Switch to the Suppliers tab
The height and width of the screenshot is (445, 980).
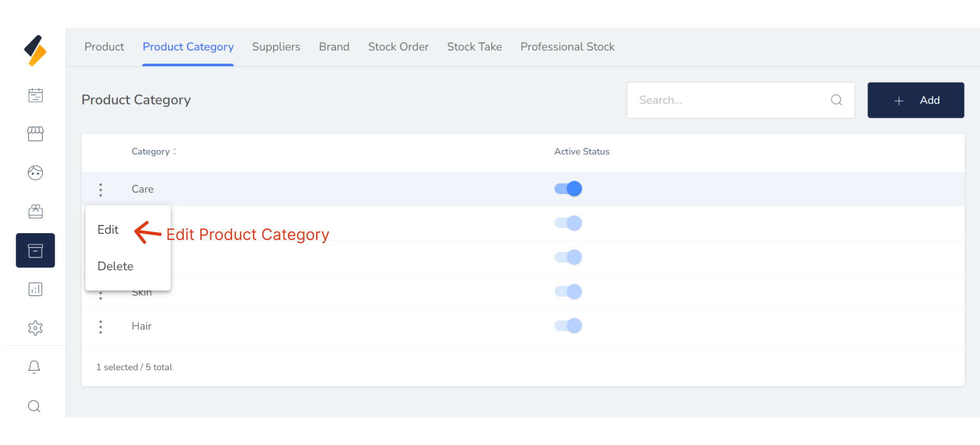(x=276, y=47)
